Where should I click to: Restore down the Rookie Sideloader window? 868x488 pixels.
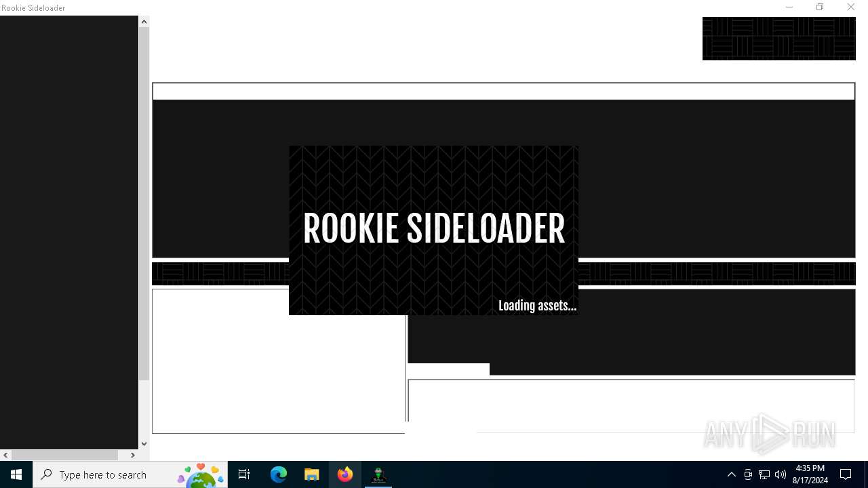(820, 7)
